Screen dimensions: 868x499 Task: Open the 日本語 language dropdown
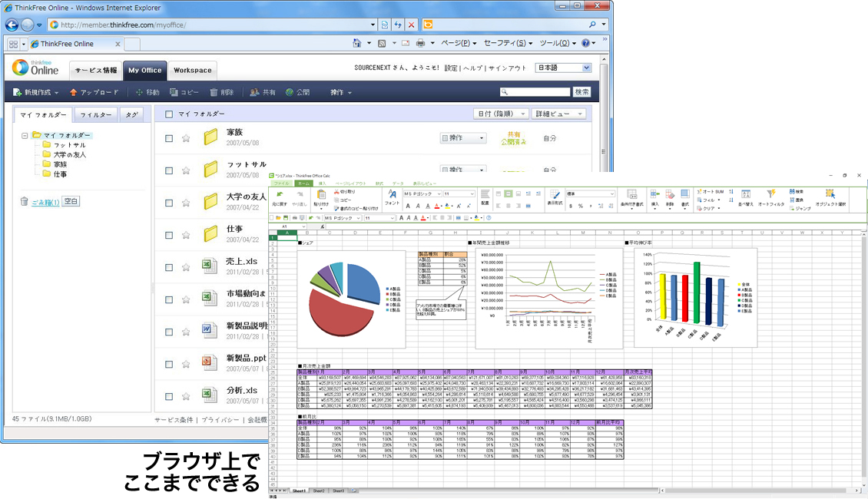pyautogui.click(x=564, y=68)
